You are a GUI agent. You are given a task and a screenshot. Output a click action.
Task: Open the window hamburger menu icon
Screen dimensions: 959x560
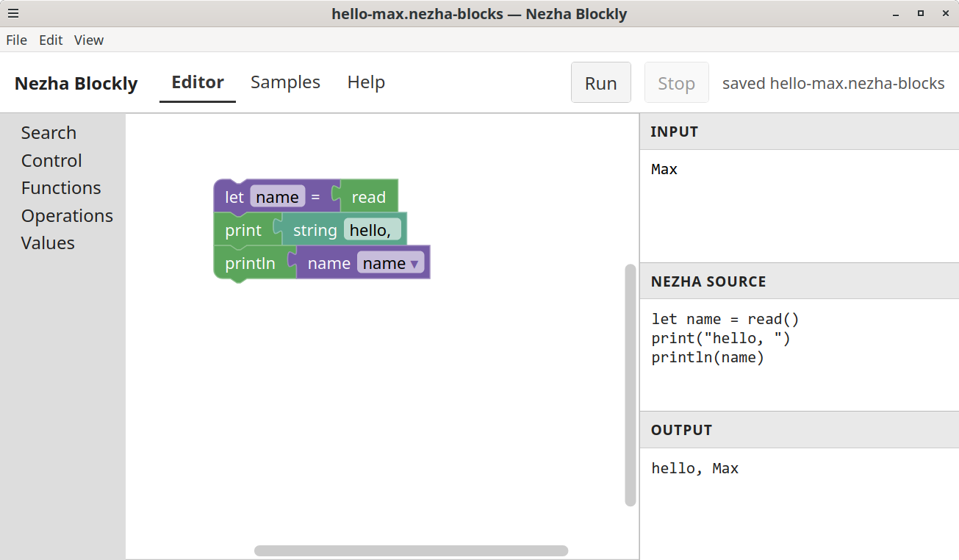13,13
